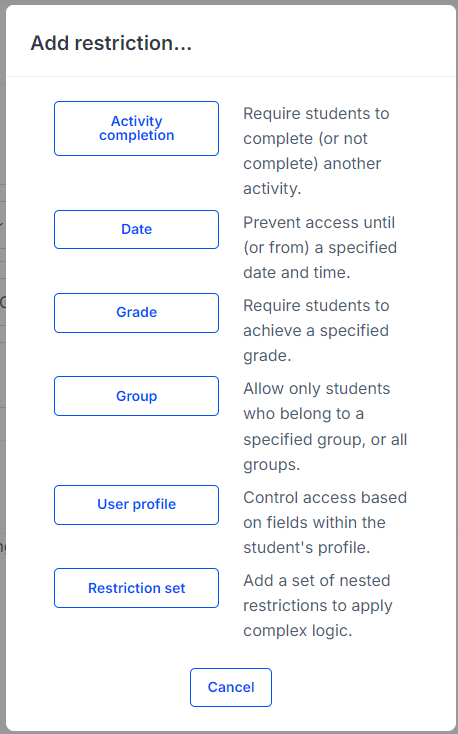458x734 pixels.
Task: Click the 'complete another activity' description text
Action: (x=316, y=151)
